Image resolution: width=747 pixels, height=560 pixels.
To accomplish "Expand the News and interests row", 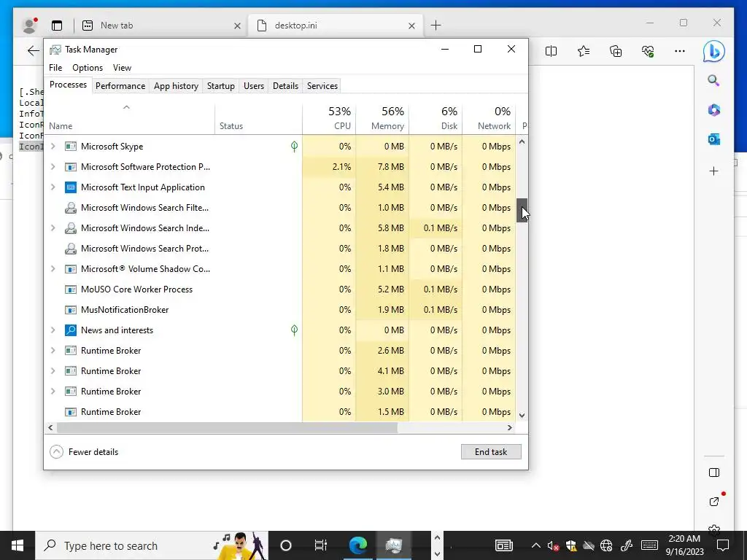I will 53,330.
